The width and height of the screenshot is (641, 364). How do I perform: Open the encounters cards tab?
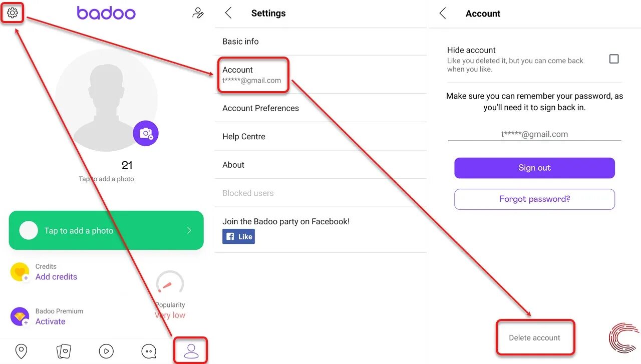point(64,351)
